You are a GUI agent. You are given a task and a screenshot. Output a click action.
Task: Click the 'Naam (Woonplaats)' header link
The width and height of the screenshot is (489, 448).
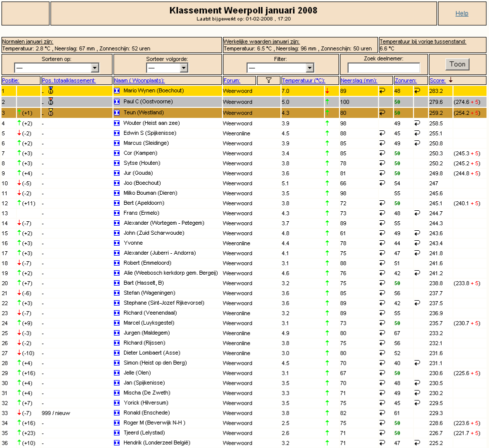pyautogui.click(x=139, y=80)
